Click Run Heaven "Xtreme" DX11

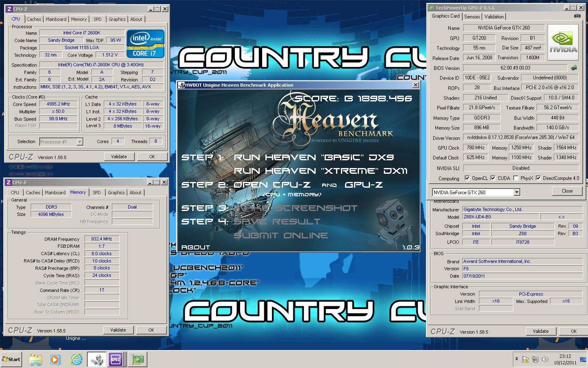pos(321,171)
